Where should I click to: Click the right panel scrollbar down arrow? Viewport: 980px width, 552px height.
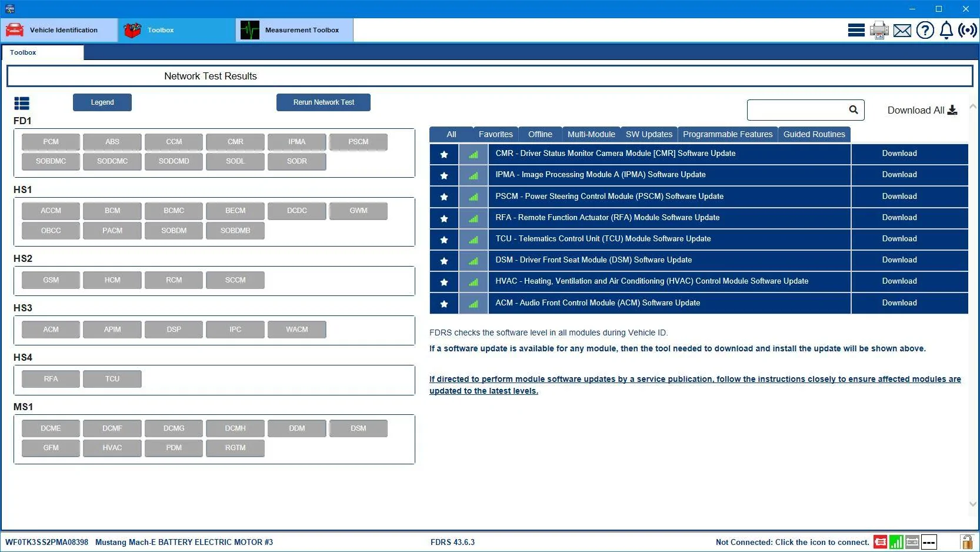[973, 504]
